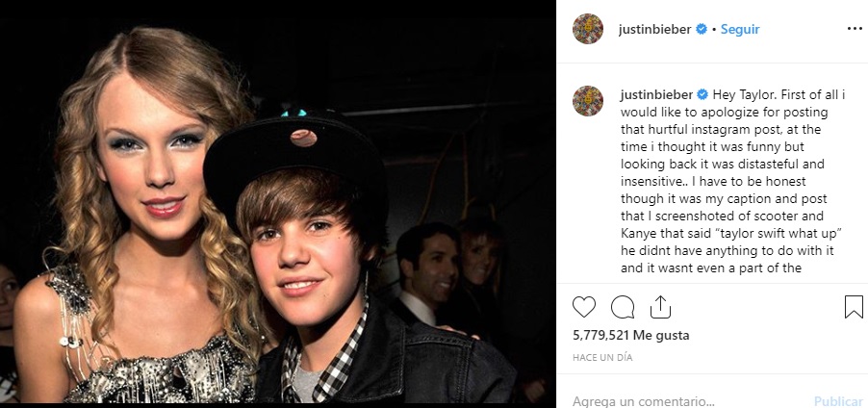View who liked via 5,779,521 Me gusta

coord(631,336)
